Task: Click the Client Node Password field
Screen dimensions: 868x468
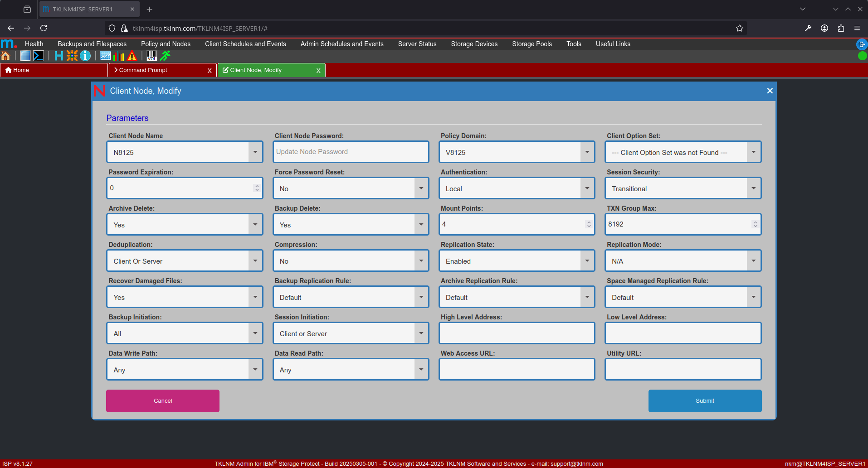Action: (351, 152)
